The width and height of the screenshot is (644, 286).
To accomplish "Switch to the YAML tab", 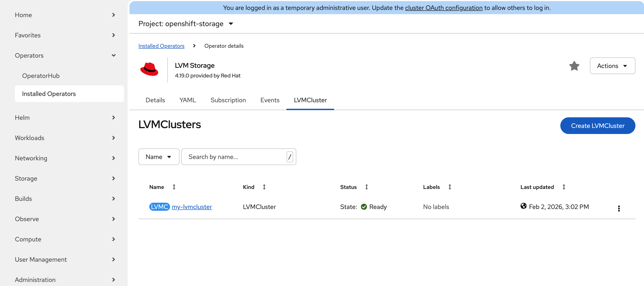I will (x=188, y=100).
